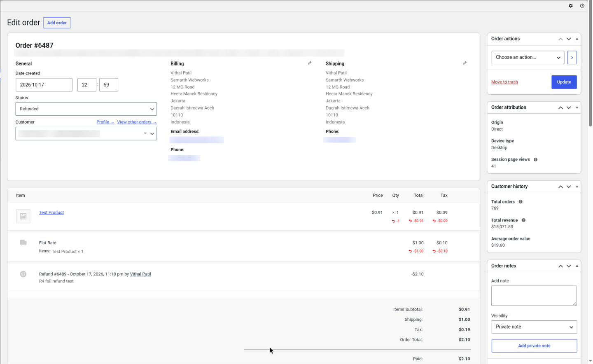This screenshot has height=364, width=593.
Task: Click the refund #6489 row icon
Action: 23,274
